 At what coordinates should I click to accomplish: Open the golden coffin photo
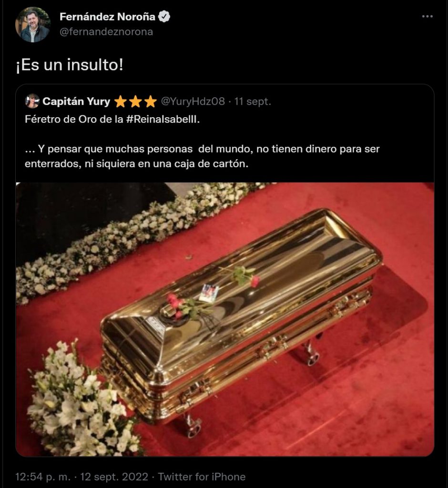[225, 319]
